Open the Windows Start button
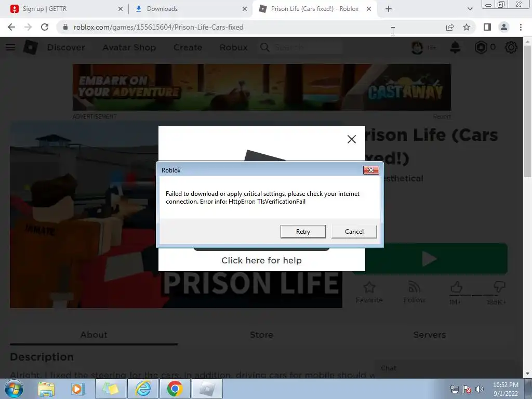 [x=14, y=389]
